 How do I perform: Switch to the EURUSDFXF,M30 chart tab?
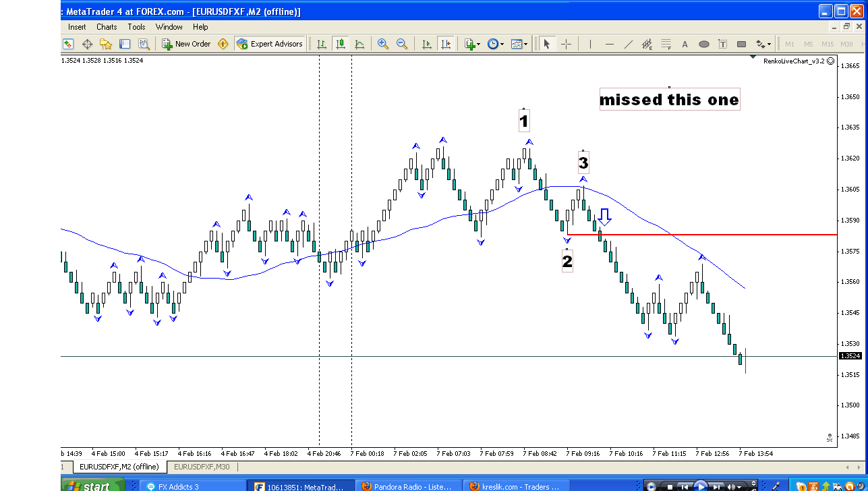pos(202,467)
